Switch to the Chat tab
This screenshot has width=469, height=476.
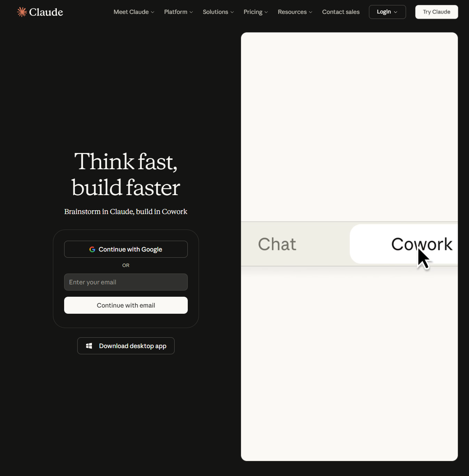point(277,244)
